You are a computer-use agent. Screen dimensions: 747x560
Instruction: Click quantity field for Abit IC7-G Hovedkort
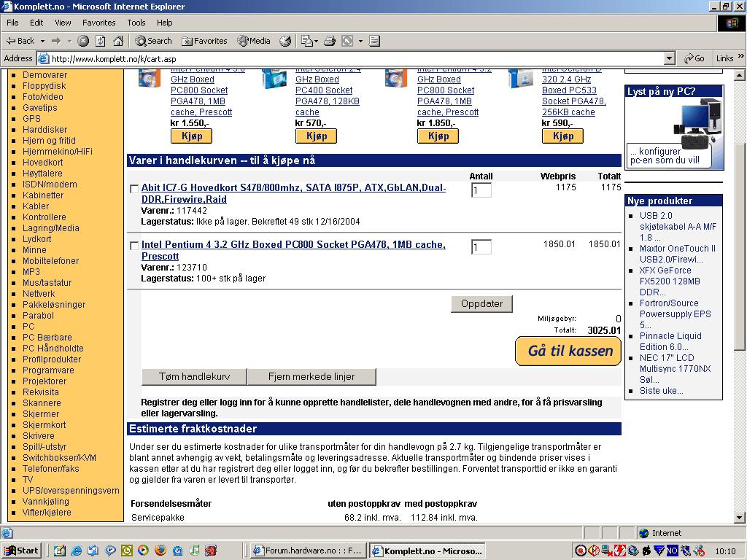click(x=481, y=190)
